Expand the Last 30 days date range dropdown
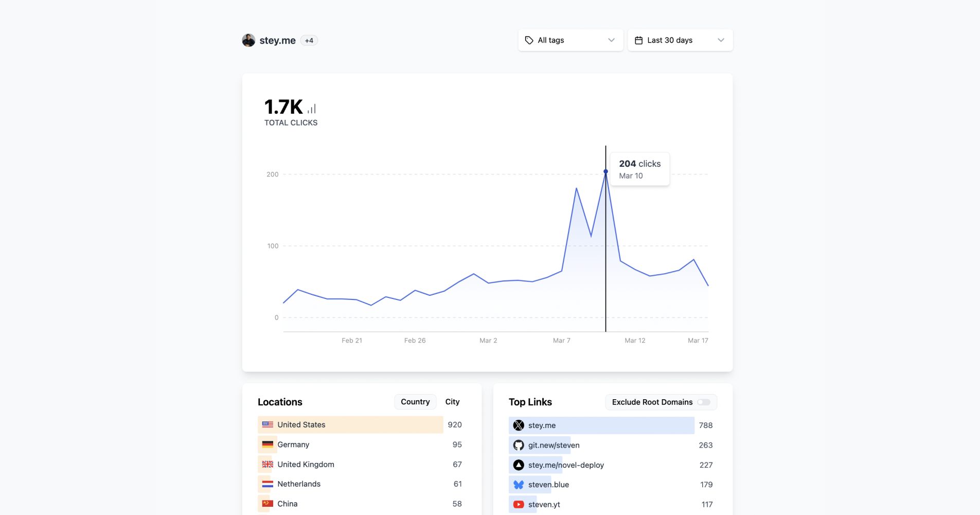 pyautogui.click(x=680, y=40)
